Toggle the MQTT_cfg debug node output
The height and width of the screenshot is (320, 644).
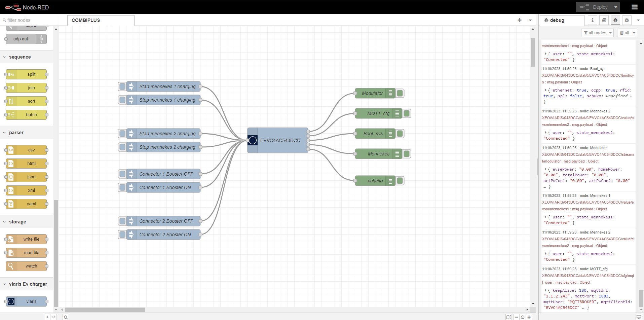tap(407, 113)
